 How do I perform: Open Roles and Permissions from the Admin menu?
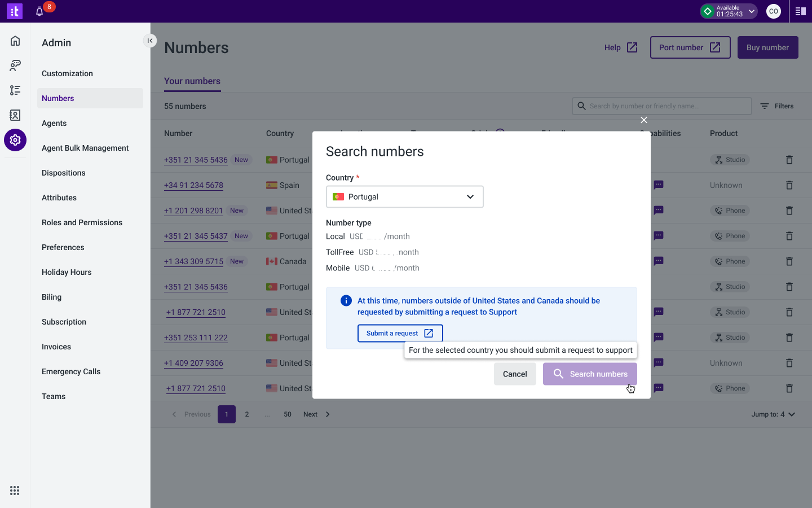pyautogui.click(x=82, y=222)
